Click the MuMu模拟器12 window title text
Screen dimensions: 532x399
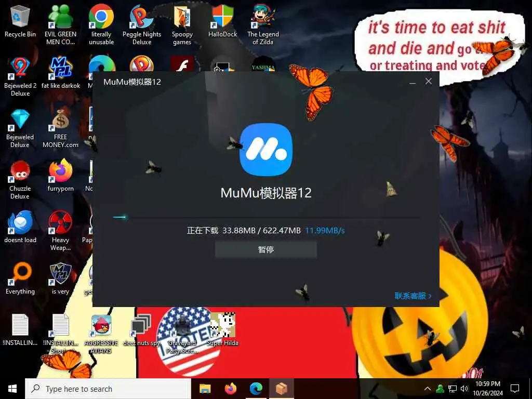pyautogui.click(x=132, y=82)
